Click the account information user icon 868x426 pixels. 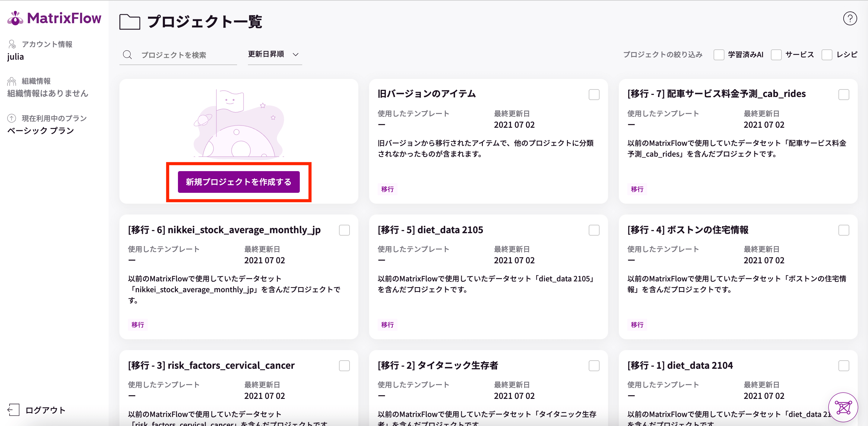coord(12,44)
